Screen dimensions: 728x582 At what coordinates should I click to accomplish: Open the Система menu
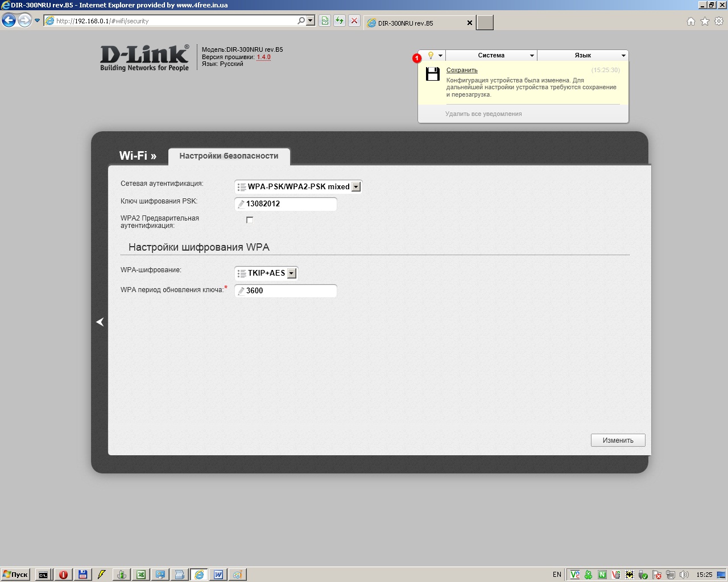tap(491, 55)
